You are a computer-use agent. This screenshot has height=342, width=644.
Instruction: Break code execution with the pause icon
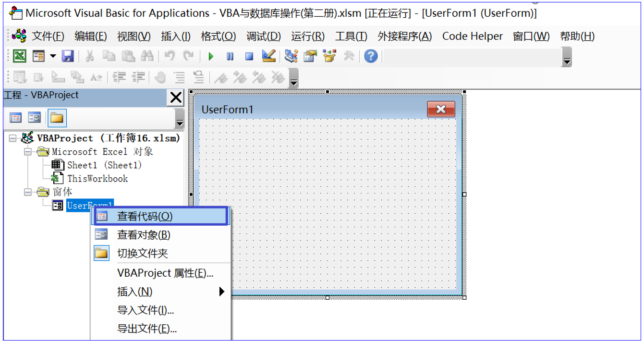click(230, 56)
